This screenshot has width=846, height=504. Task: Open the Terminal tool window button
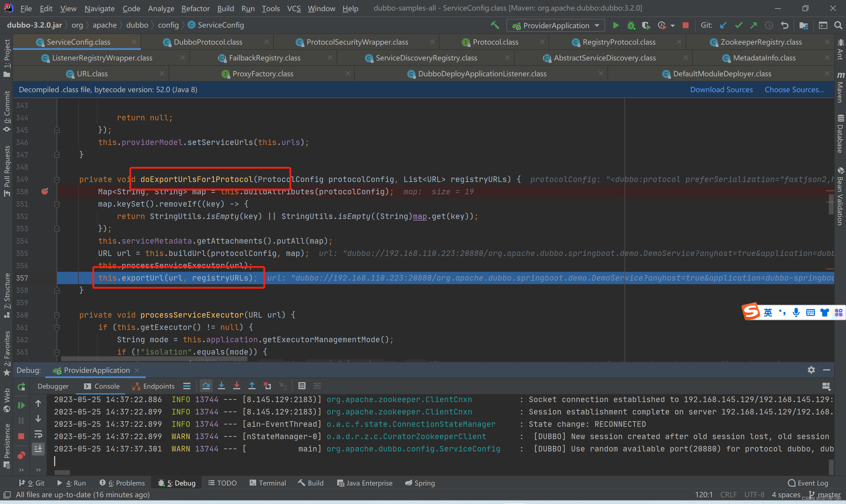(x=268, y=483)
